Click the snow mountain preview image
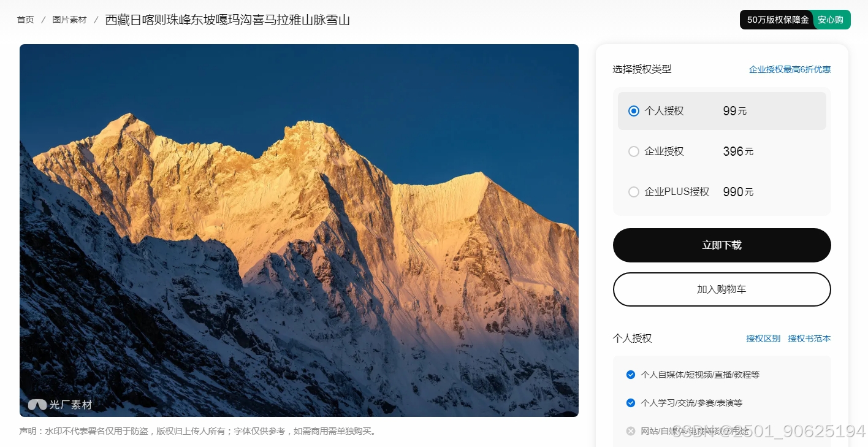Screen dimensions: 868x447 point(299,231)
